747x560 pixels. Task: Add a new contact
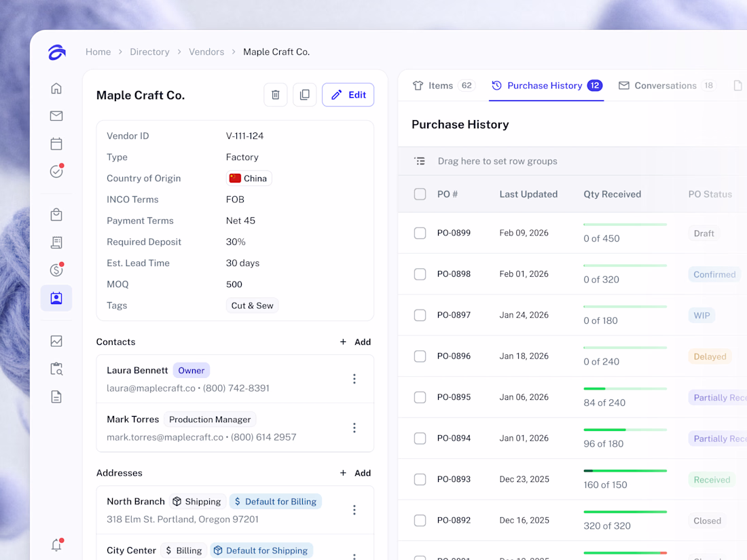click(355, 342)
